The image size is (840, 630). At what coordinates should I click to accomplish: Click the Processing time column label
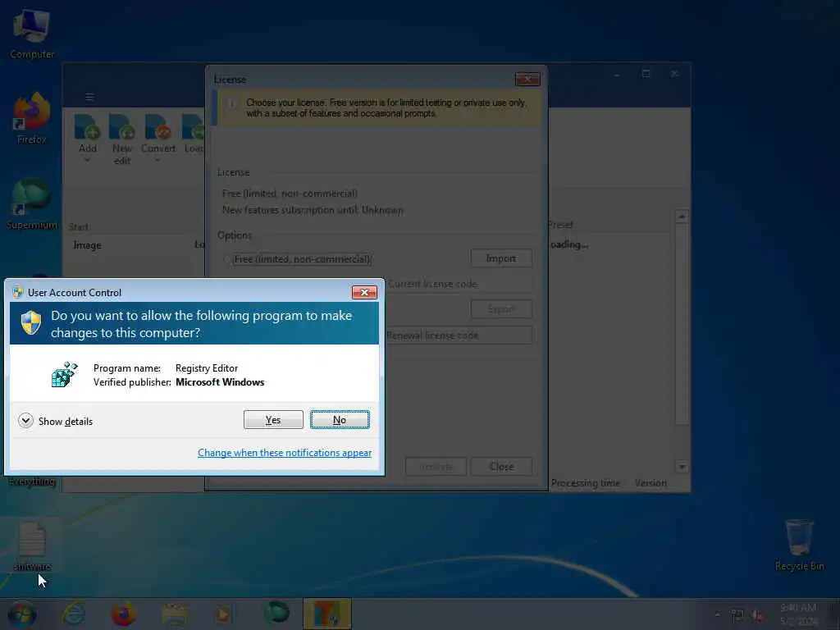[x=586, y=482]
